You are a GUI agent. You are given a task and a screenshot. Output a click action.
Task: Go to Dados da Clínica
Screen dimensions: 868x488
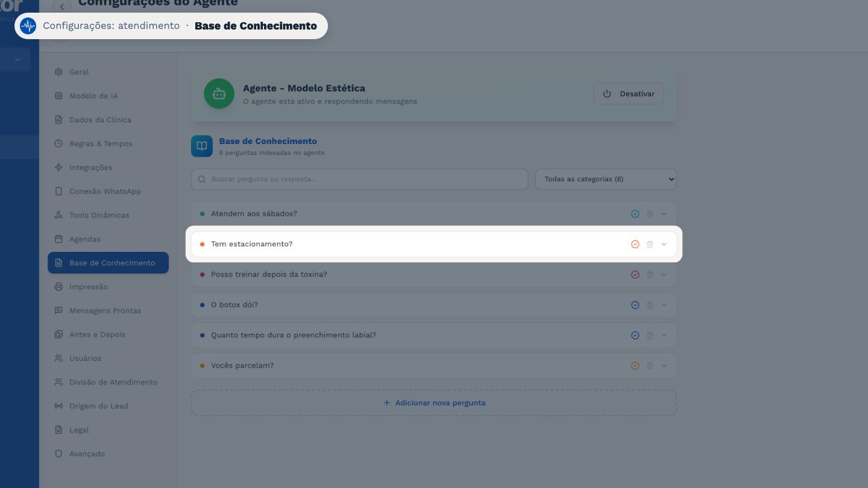108,119
